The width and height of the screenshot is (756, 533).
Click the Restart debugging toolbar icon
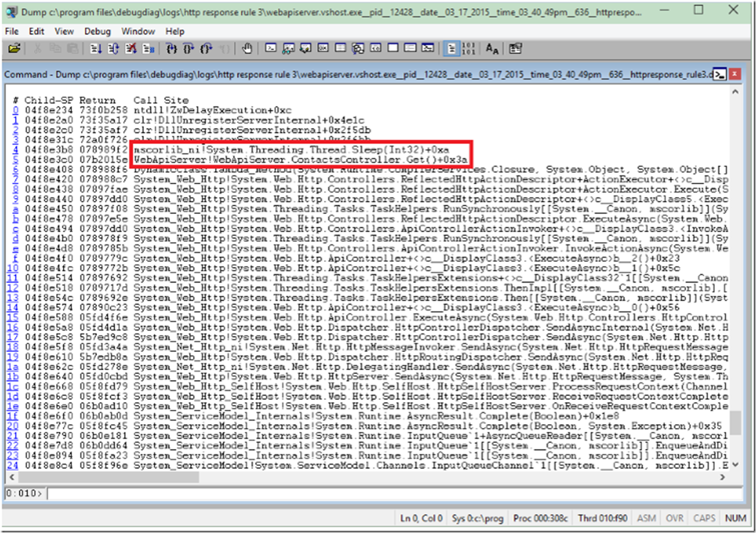(x=113, y=49)
